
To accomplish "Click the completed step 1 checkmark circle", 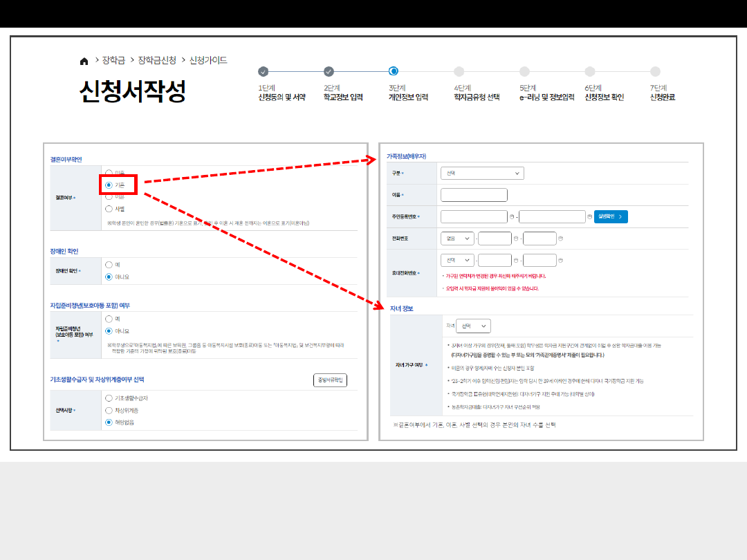I will (263, 71).
